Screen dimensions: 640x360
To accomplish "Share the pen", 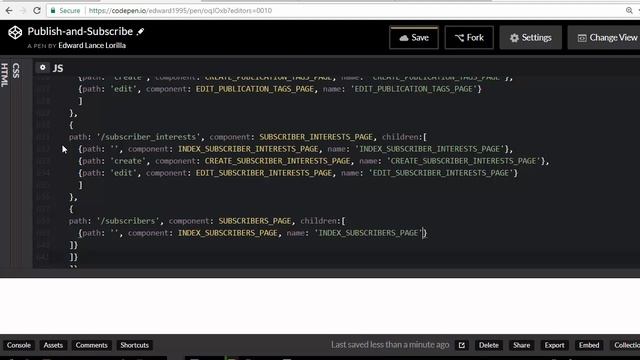I will (x=522, y=345).
